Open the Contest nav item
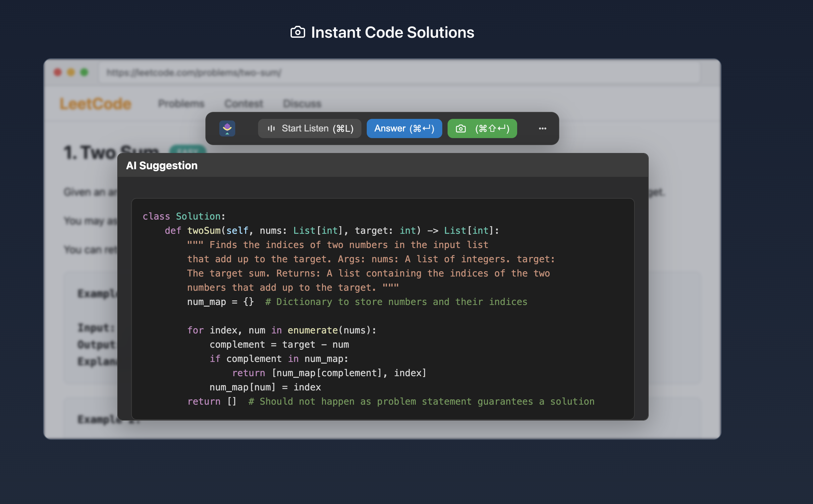This screenshot has height=504, width=813. pos(244,104)
